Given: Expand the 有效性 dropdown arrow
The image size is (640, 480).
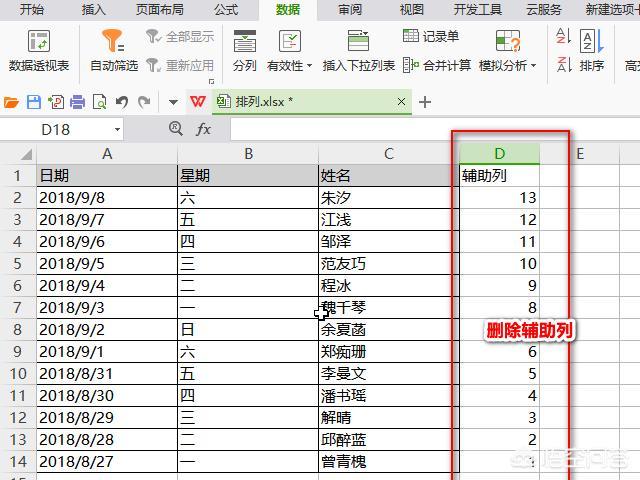Looking at the screenshot, I should point(309,66).
